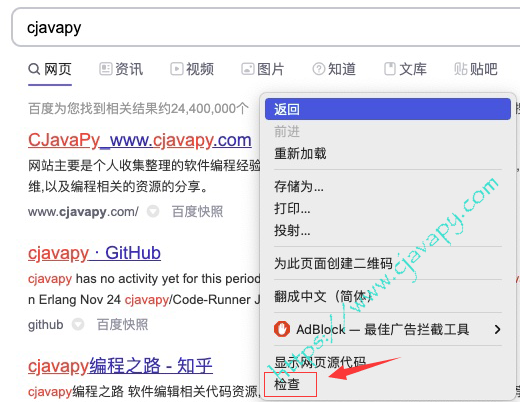Screen dimensions: 520x402
Task: Choose 检查 in the context menu
Action: 388,384
